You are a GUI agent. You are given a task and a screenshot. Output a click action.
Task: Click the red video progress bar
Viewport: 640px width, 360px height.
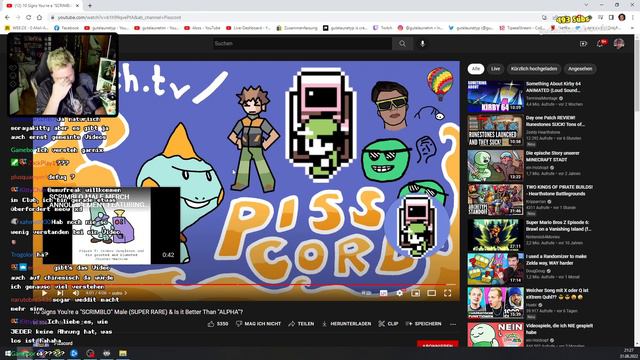(247, 284)
